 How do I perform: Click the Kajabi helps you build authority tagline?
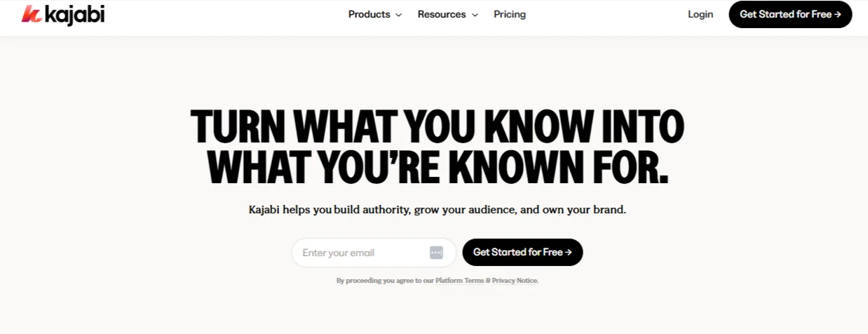[x=437, y=209]
